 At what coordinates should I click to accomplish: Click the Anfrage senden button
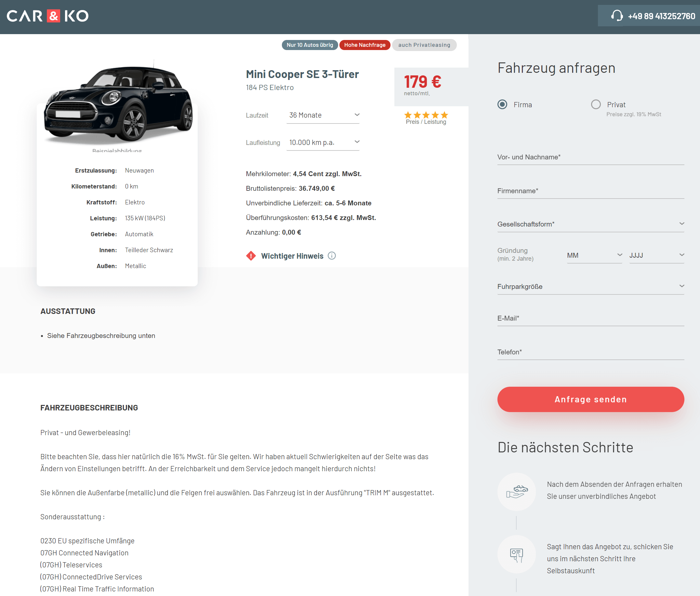(590, 399)
